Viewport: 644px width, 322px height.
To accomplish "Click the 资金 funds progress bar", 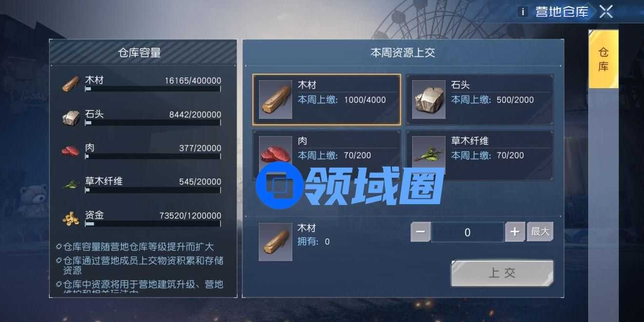I will click(153, 224).
